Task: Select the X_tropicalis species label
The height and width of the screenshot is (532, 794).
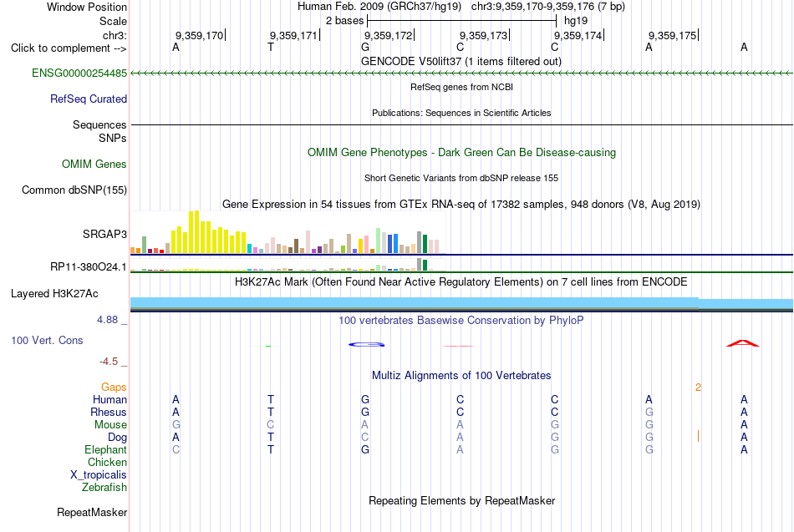Action: 99,475
